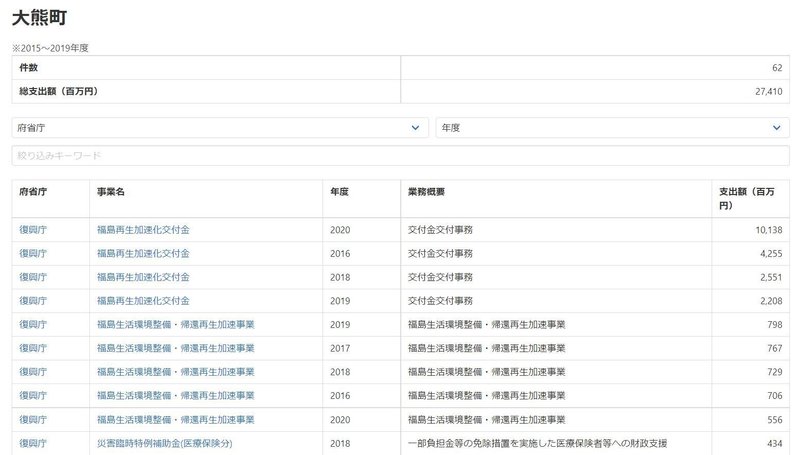This screenshot has height=455, width=800.
Task: Open 福島生活環境整備 link for 2019
Action: click(x=176, y=324)
